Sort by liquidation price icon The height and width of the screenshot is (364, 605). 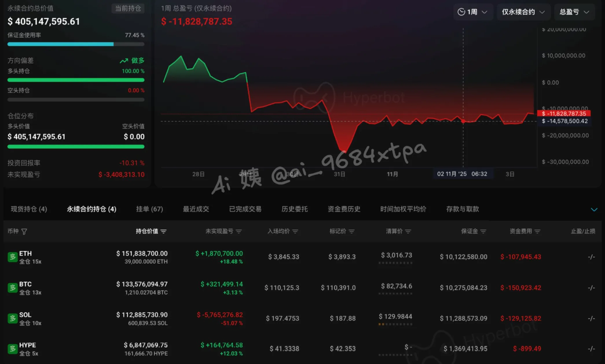pyautogui.click(x=408, y=231)
